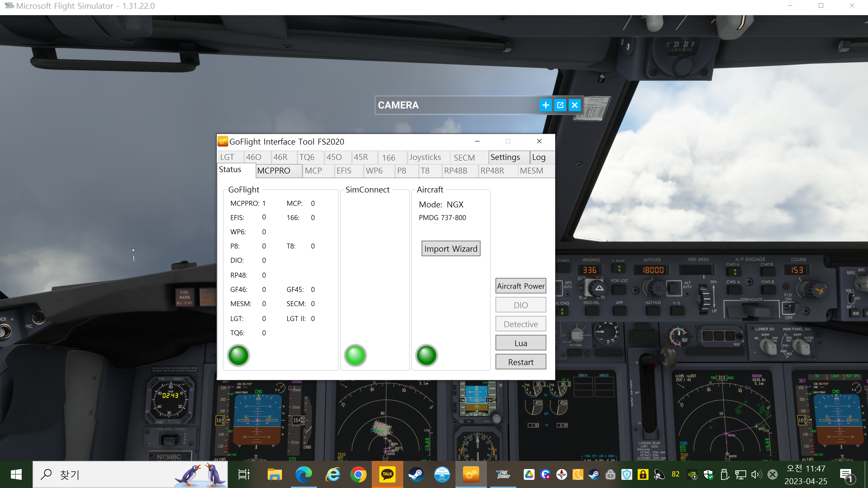This screenshot has height=488, width=868.
Task: Open the Steam tray icon
Action: pos(594,474)
